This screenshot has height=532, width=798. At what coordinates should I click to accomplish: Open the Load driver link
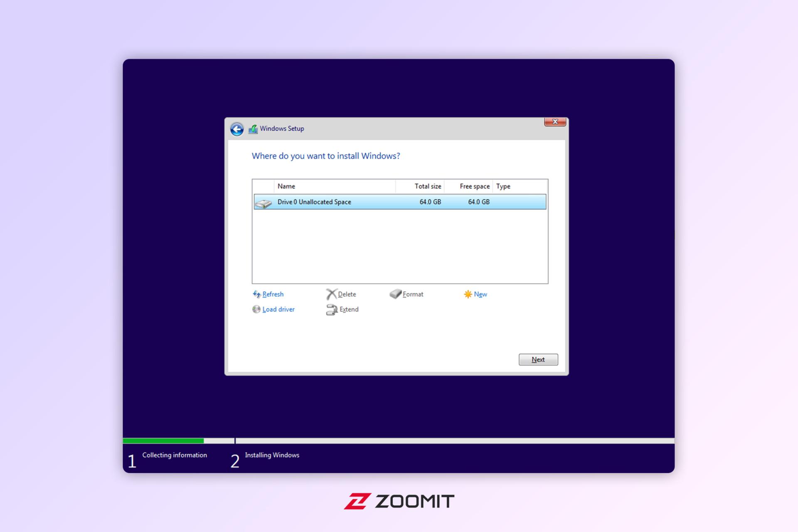tap(278, 309)
